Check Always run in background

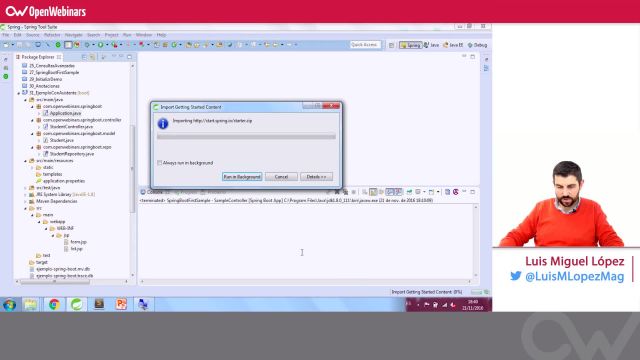160,163
